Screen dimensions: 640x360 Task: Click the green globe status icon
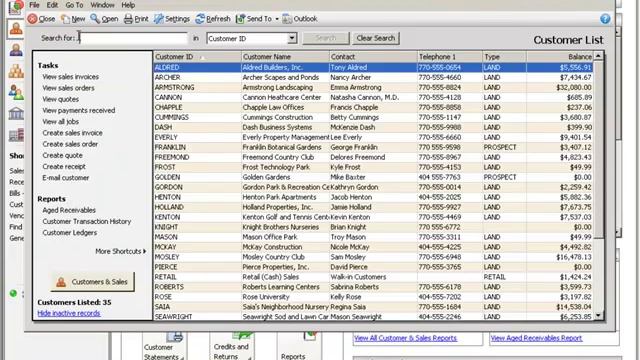point(13,293)
